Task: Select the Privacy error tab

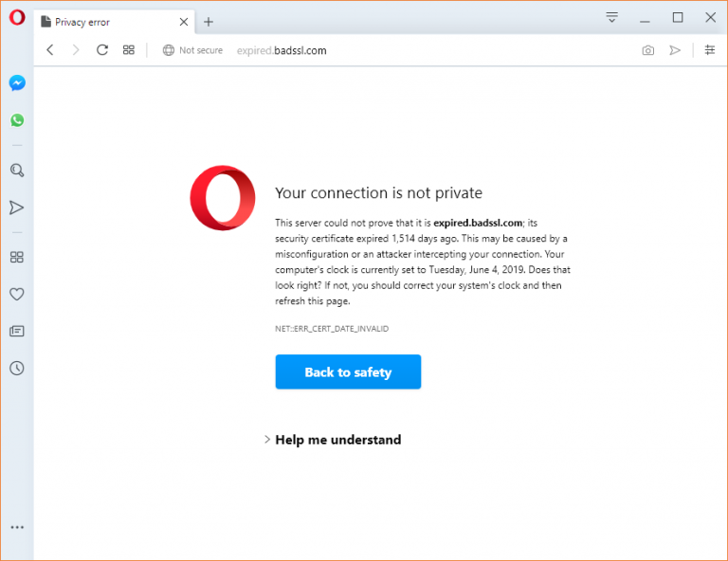Action: 114,22
